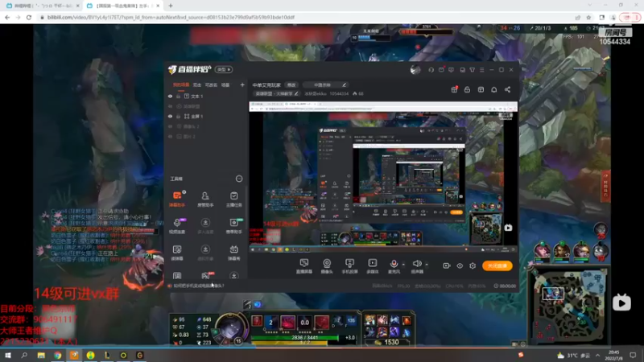Open the layout panel icon next to lock
This screenshot has width=644, height=362.
tap(481, 89)
